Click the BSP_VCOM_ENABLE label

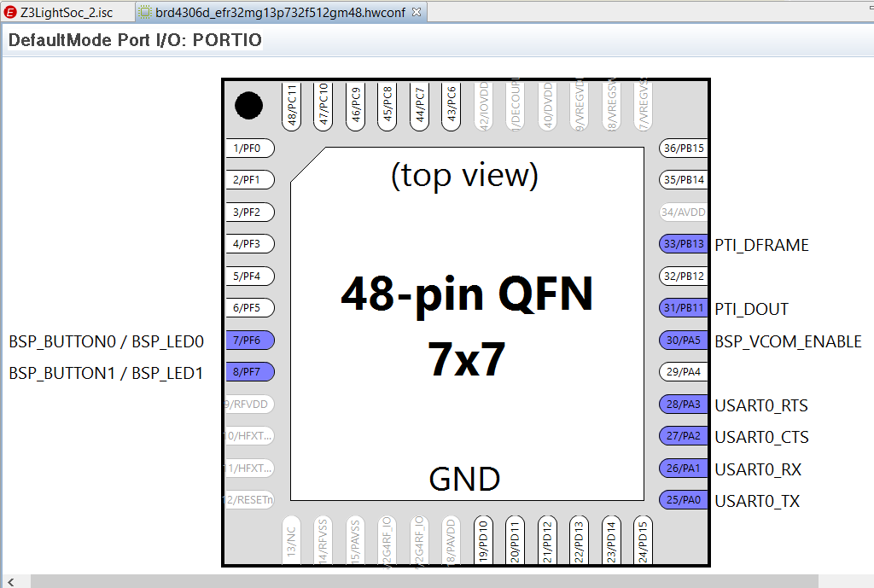coord(788,341)
